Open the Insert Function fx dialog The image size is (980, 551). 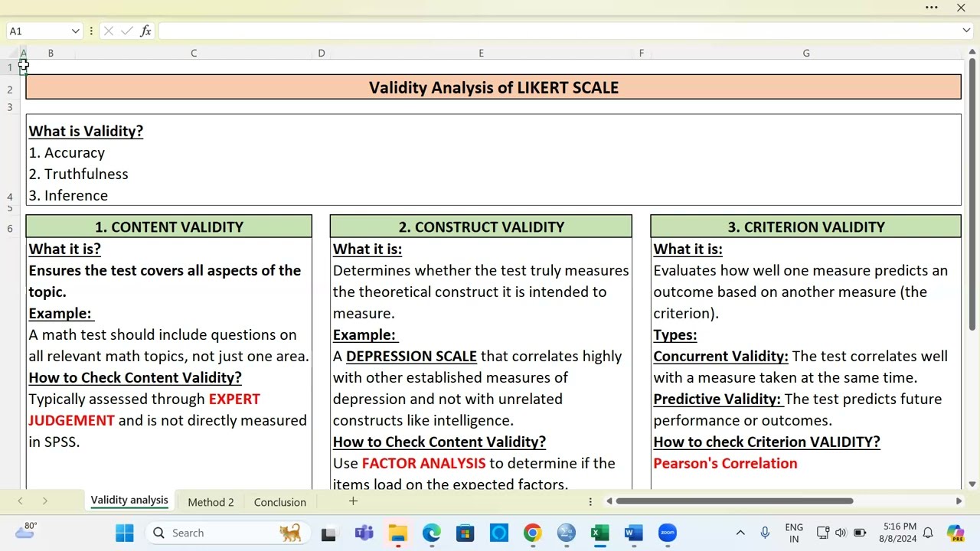145,31
